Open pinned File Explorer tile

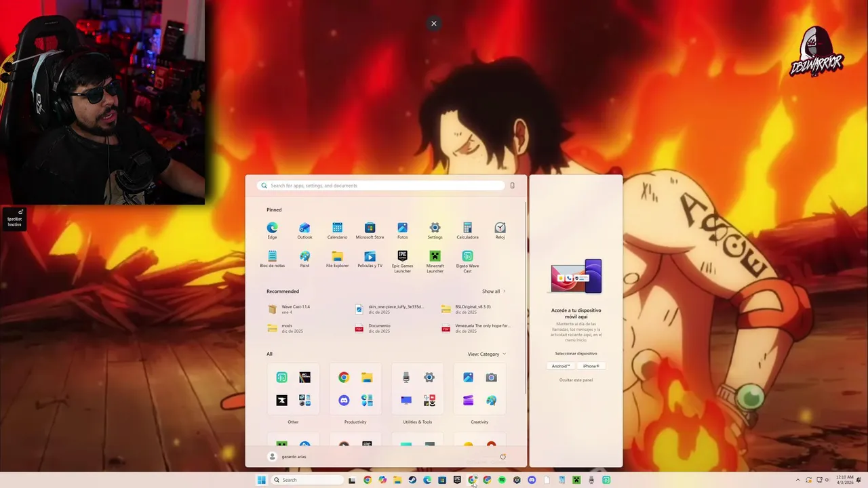[x=337, y=260]
